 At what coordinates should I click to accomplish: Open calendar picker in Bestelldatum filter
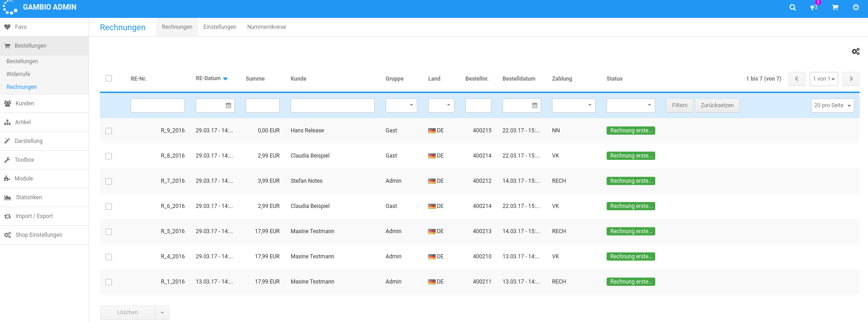[535, 105]
